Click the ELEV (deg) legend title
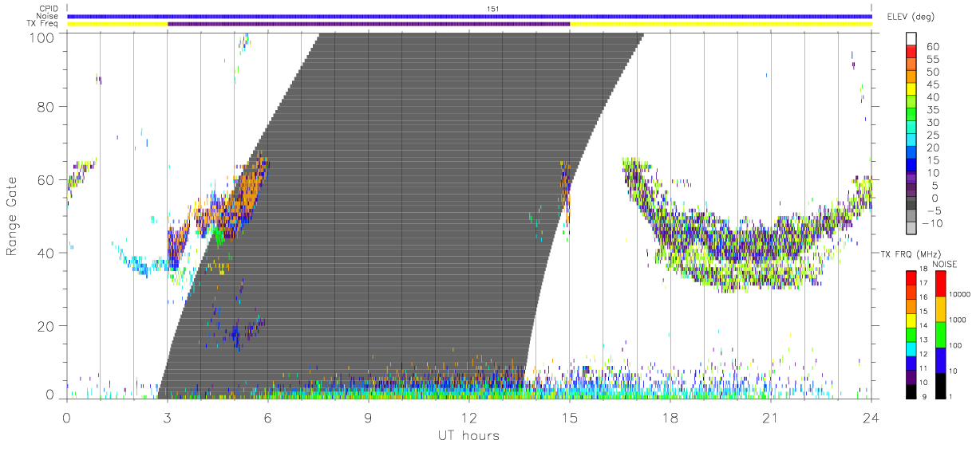Viewport: 980px width, 452px height. tap(911, 17)
